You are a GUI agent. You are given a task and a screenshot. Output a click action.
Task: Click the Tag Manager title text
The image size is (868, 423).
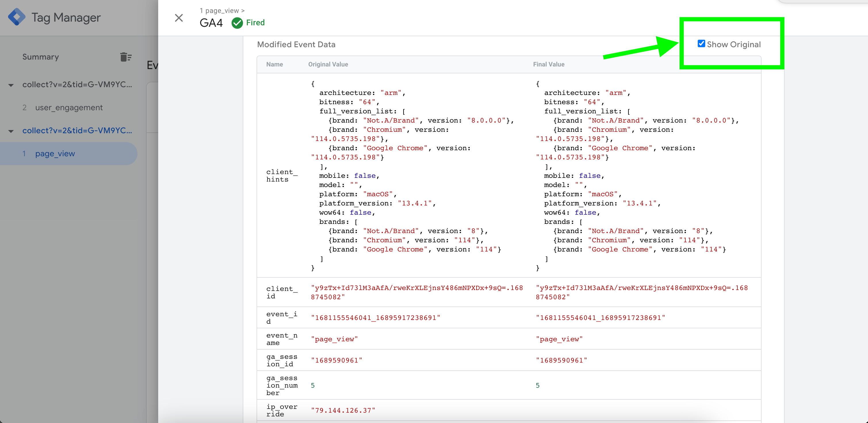(66, 18)
